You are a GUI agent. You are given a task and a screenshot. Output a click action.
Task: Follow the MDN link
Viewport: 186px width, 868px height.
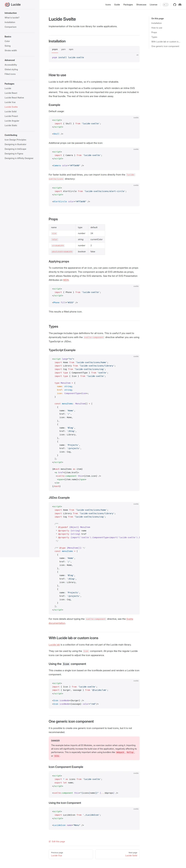pyautogui.click(x=66, y=280)
